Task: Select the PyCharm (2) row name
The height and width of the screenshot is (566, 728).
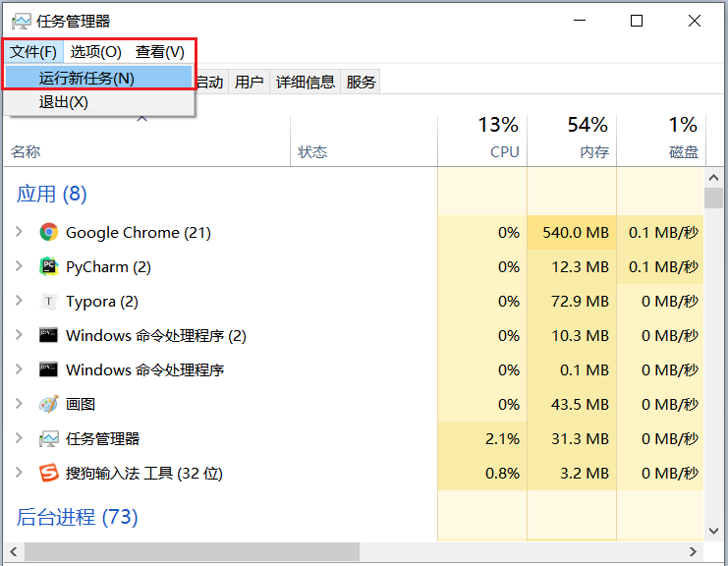Action: (x=109, y=267)
